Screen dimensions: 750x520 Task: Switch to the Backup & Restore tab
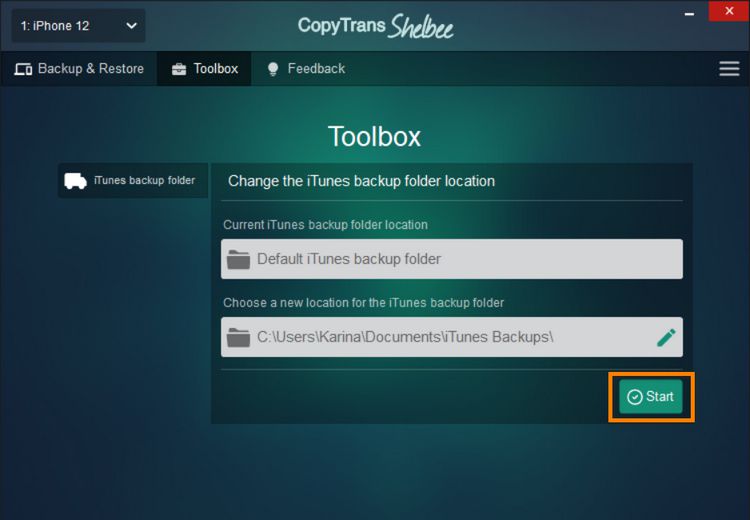point(79,69)
